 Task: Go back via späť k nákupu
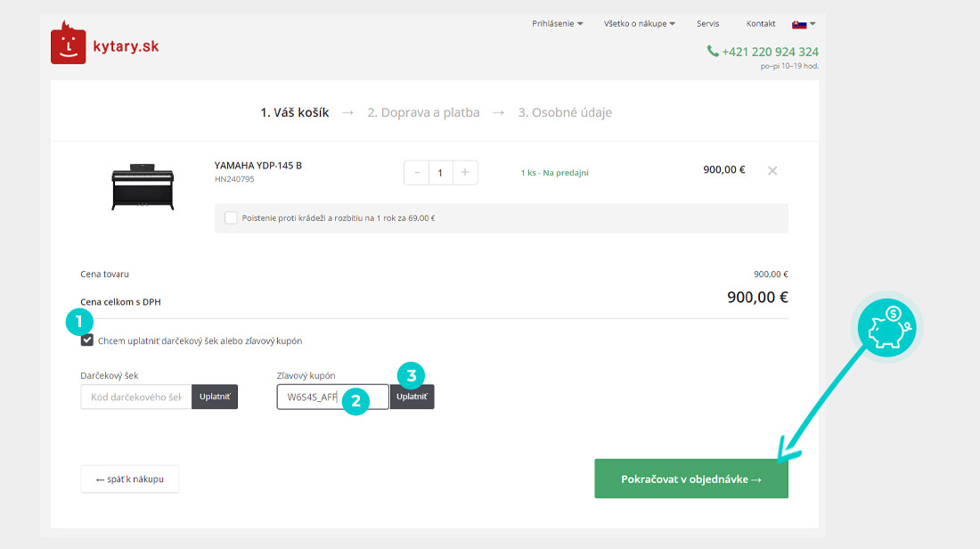129,479
